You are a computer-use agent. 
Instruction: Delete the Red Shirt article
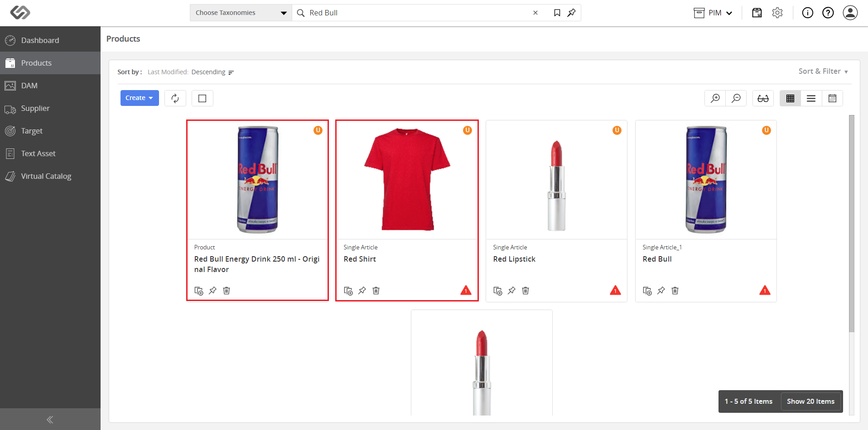(x=376, y=291)
